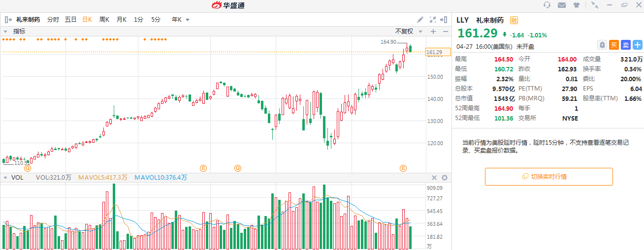Viewport: 644px width, 250px height.
Task: Switch to 分时 intraday tab
Action: click(x=53, y=20)
